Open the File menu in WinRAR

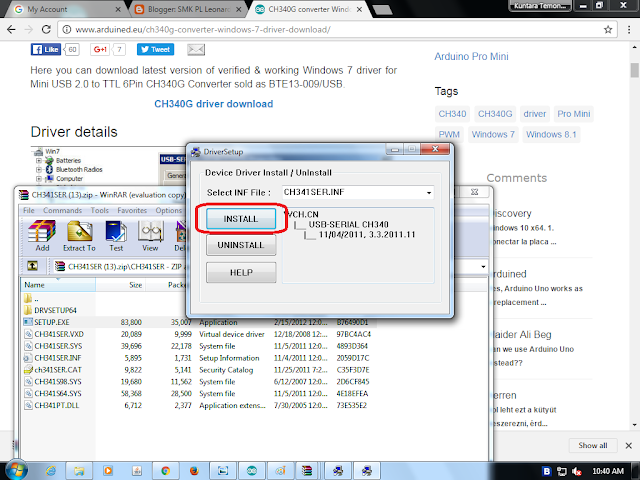point(29,210)
